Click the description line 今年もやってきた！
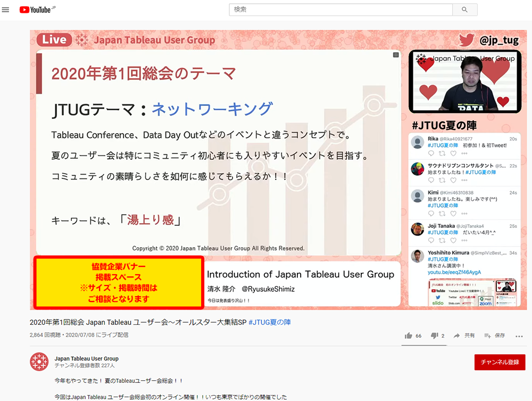Viewport: 532px width, 401px height. (x=119, y=381)
